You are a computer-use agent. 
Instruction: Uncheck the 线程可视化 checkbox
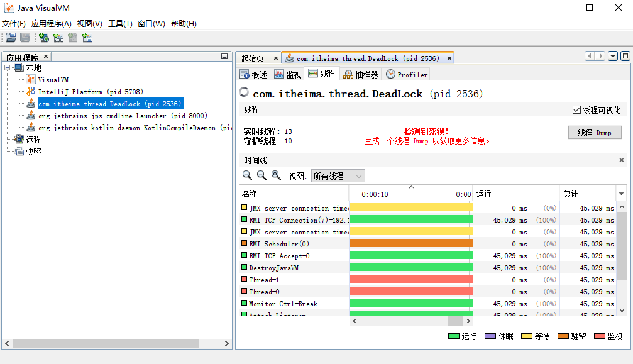pos(576,110)
